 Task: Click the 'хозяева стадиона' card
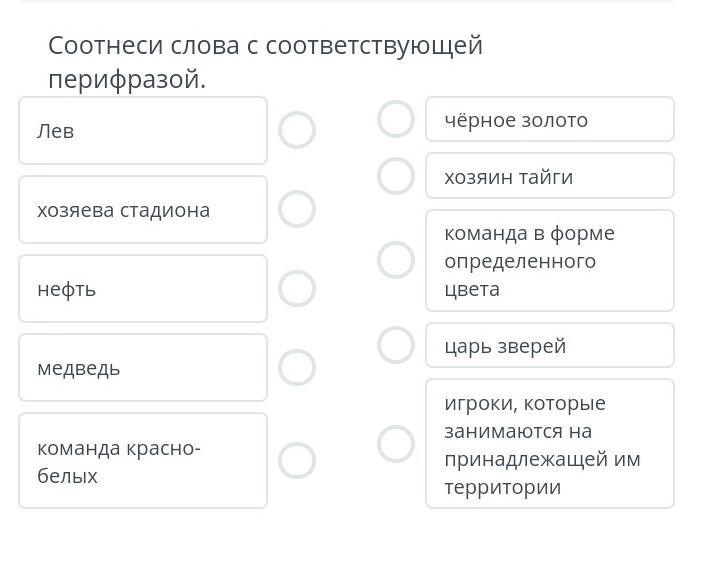point(143,209)
